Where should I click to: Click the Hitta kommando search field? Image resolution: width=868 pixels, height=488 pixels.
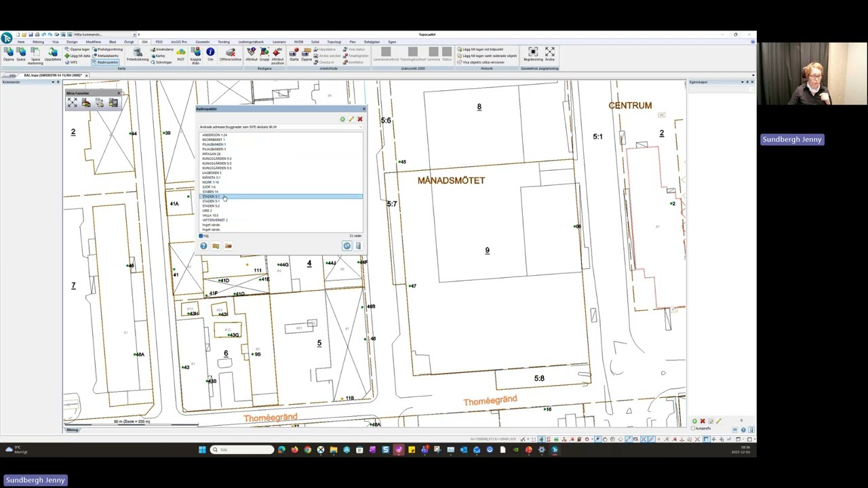[102, 35]
